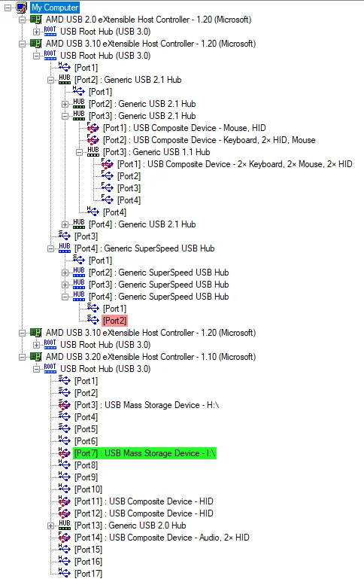
Task: Select '[Port3] : Generic SuperSpeed USB Hub' row
Action: [159, 285]
